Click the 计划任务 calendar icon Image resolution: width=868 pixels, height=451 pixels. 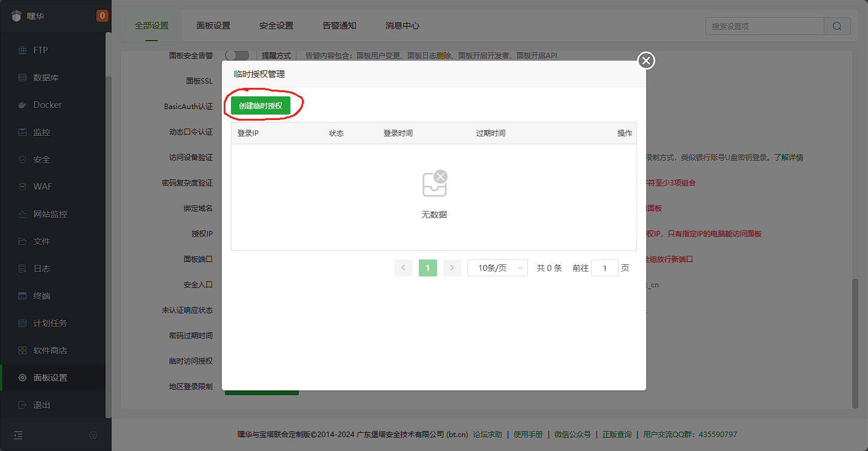tap(22, 323)
